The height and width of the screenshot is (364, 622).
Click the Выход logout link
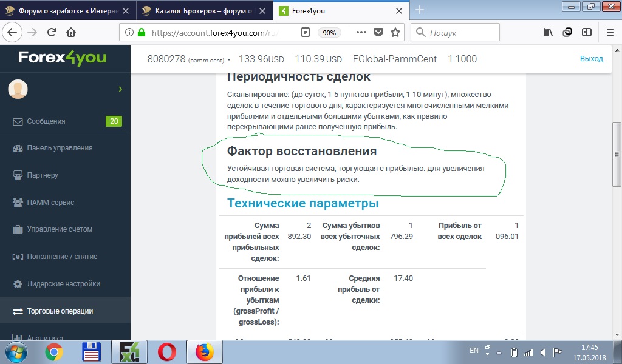tap(591, 59)
